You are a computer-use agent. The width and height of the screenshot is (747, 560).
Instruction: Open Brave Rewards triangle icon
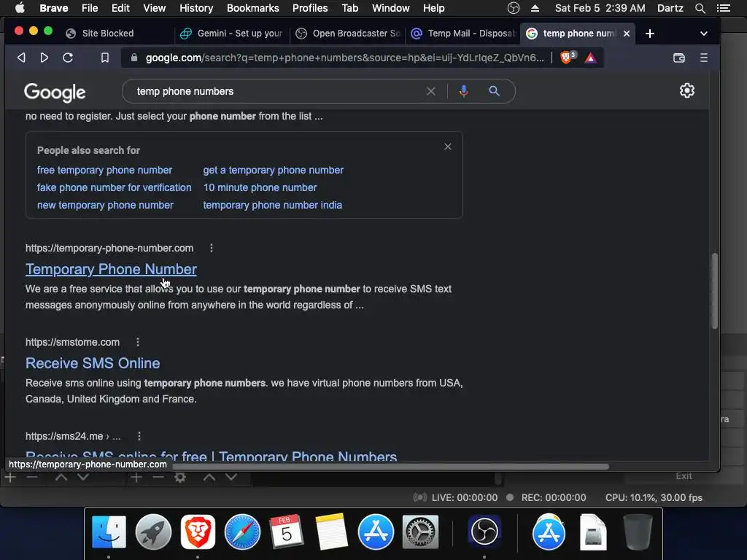[x=590, y=58]
